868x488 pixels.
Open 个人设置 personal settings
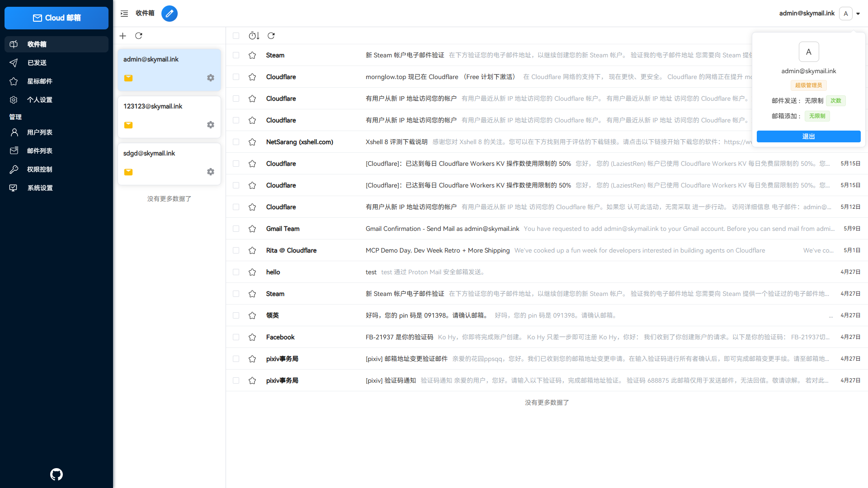click(57, 100)
